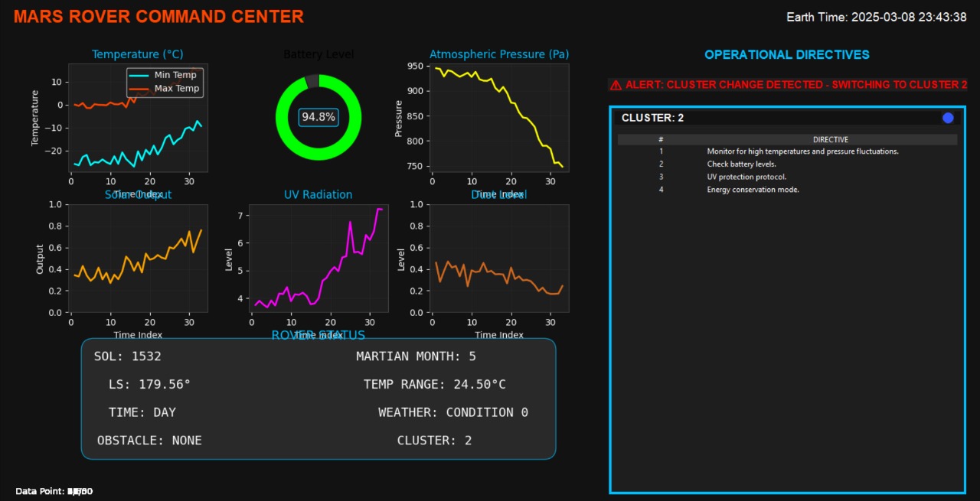
Task: Select the OPERATIONAL DIRECTIVES tab heading
Action: pyautogui.click(x=787, y=54)
